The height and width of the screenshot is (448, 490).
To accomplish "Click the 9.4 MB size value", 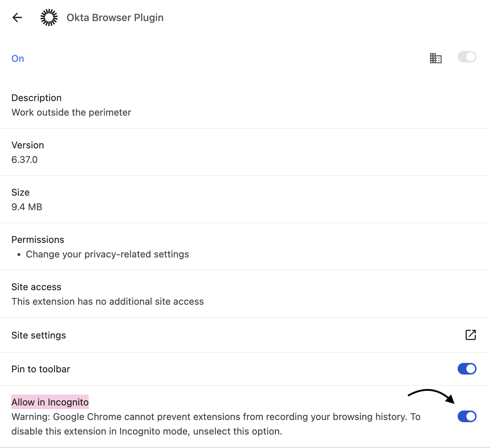I will [27, 207].
